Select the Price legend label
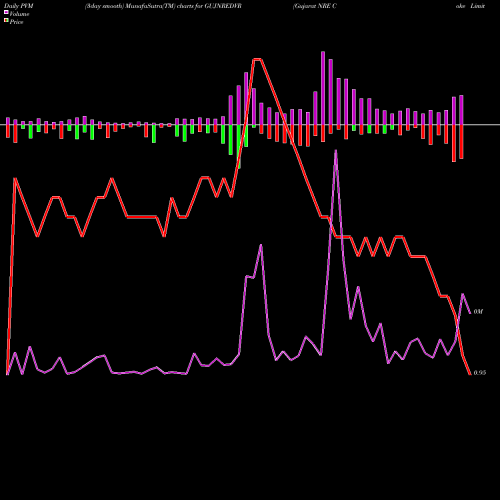Viewport: 500px width, 500px height. (x=16, y=22)
